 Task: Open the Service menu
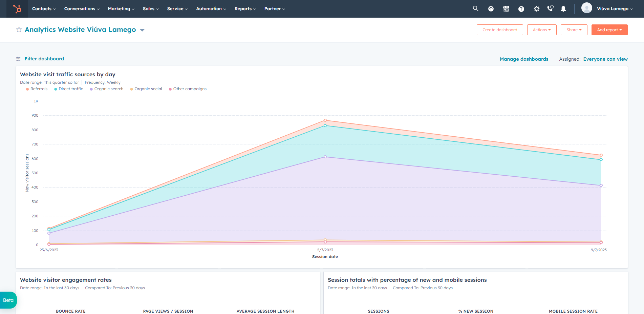coord(177,9)
